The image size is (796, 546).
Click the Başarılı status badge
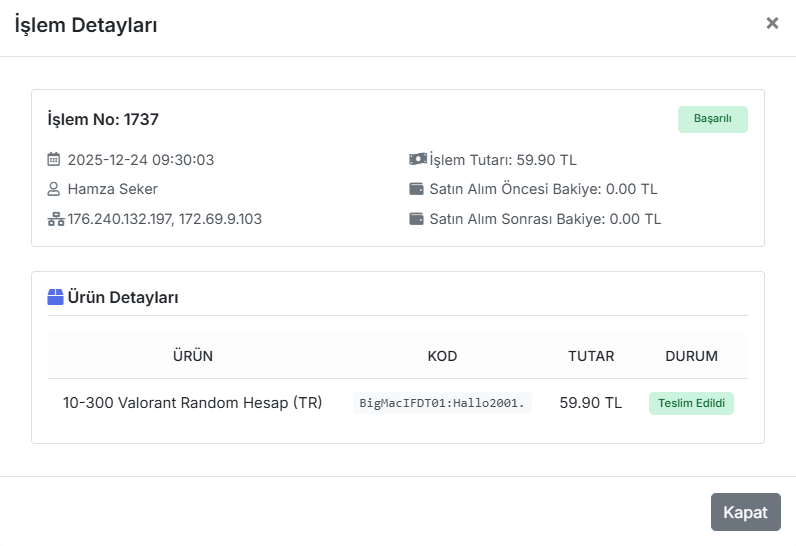pyautogui.click(x=713, y=119)
